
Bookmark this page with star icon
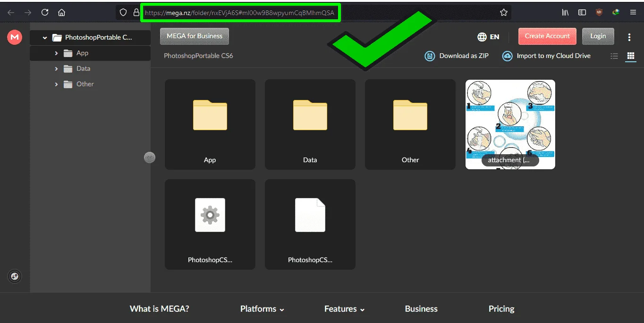pos(504,13)
